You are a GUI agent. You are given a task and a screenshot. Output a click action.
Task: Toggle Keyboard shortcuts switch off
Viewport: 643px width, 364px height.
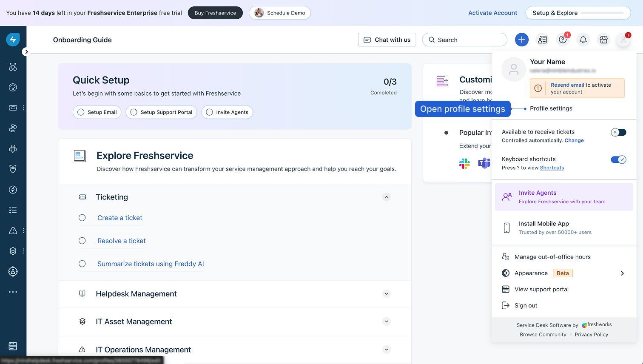pos(618,159)
